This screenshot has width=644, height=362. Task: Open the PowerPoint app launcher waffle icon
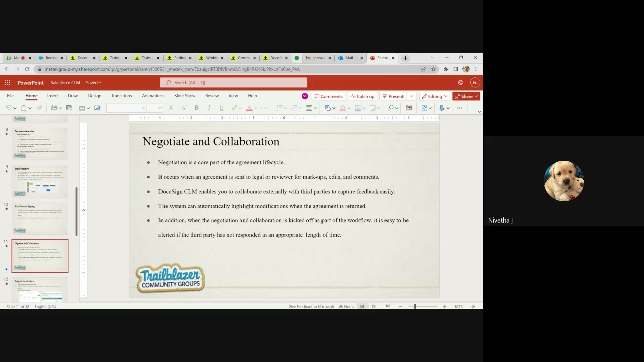(7, 82)
